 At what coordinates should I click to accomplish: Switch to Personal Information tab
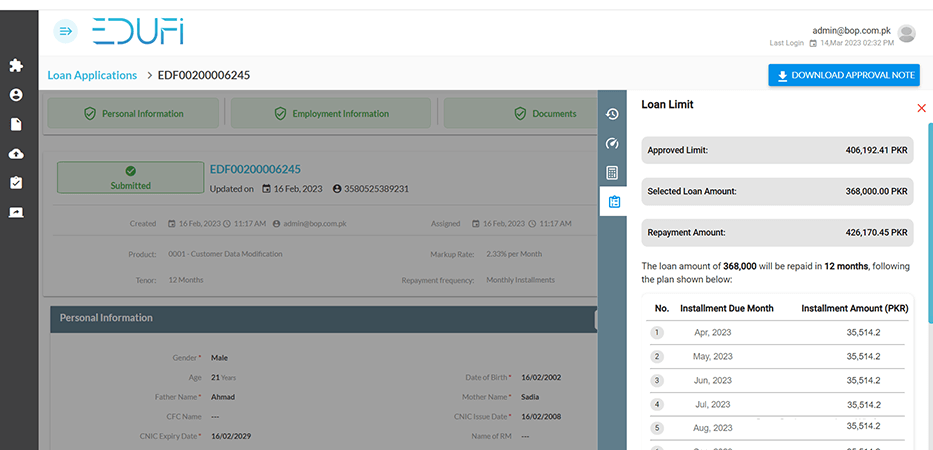coord(135,114)
